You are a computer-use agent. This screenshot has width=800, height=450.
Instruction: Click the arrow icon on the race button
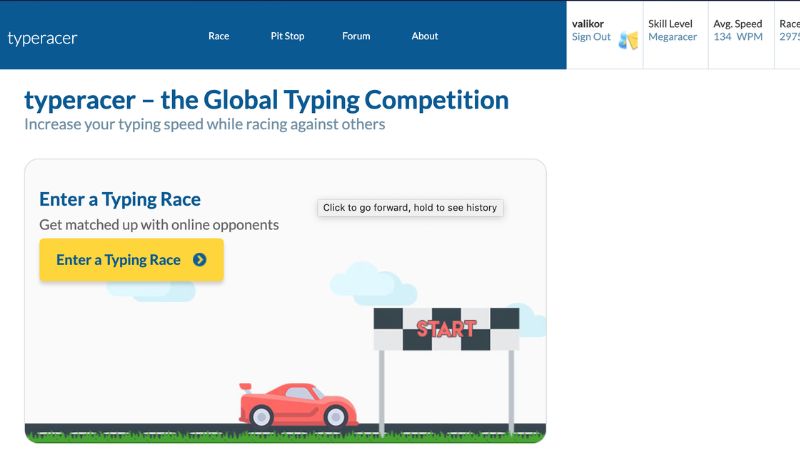click(199, 260)
